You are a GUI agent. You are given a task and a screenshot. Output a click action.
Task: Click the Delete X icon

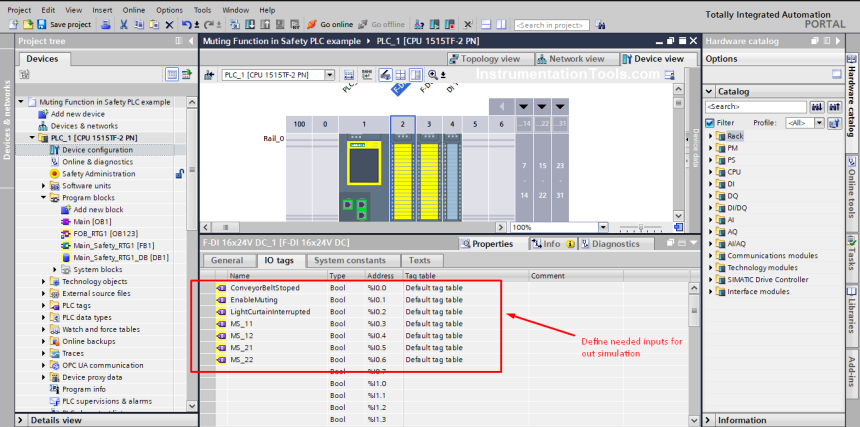coord(169,24)
